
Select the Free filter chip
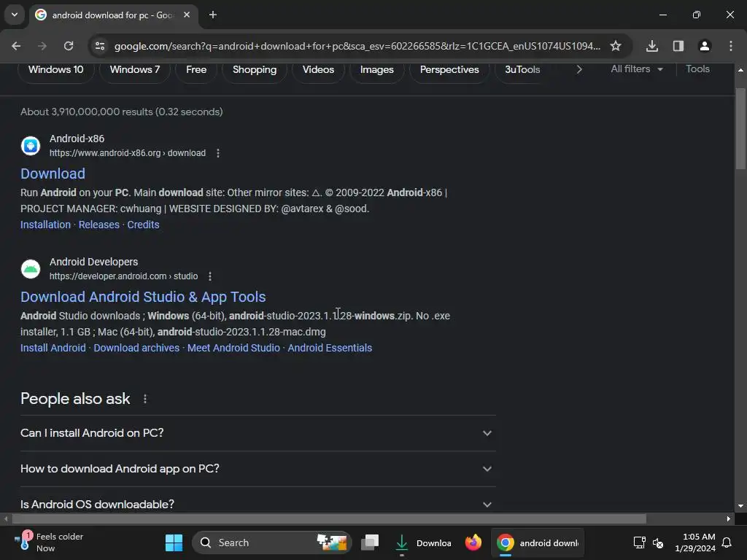[196, 69]
